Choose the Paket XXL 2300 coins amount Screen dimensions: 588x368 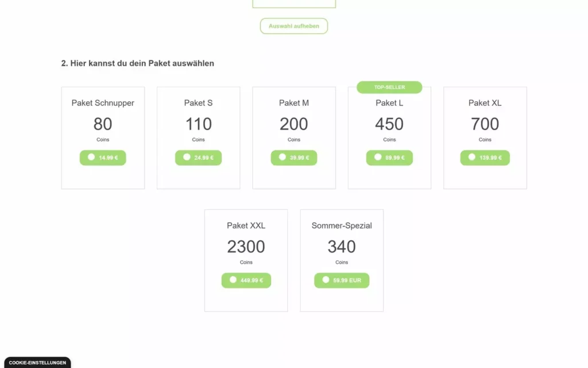pyautogui.click(x=246, y=247)
